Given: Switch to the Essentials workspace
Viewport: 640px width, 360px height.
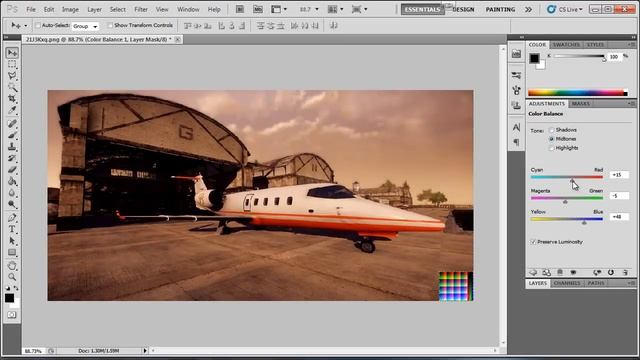Looking at the screenshot, I should 422,9.
